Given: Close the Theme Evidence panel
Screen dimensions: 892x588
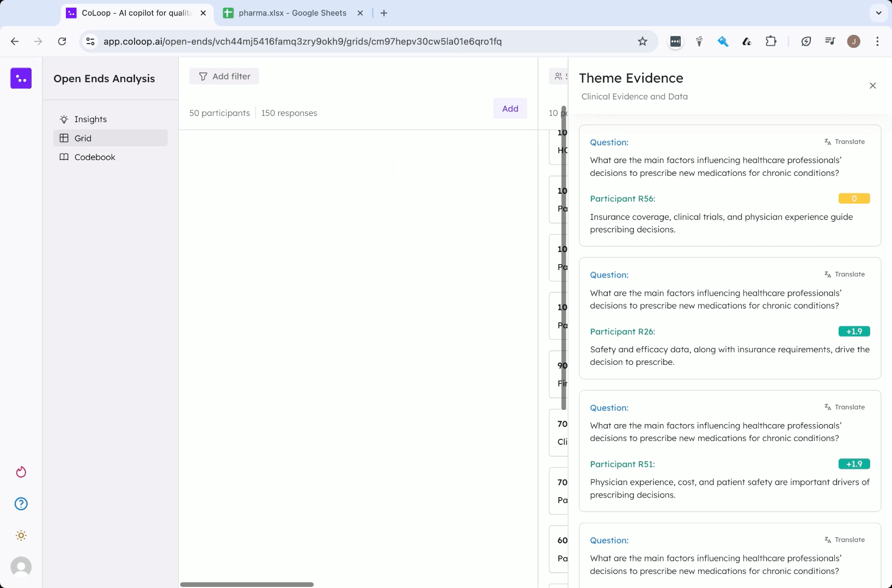Looking at the screenshot, I should (873, 85).
